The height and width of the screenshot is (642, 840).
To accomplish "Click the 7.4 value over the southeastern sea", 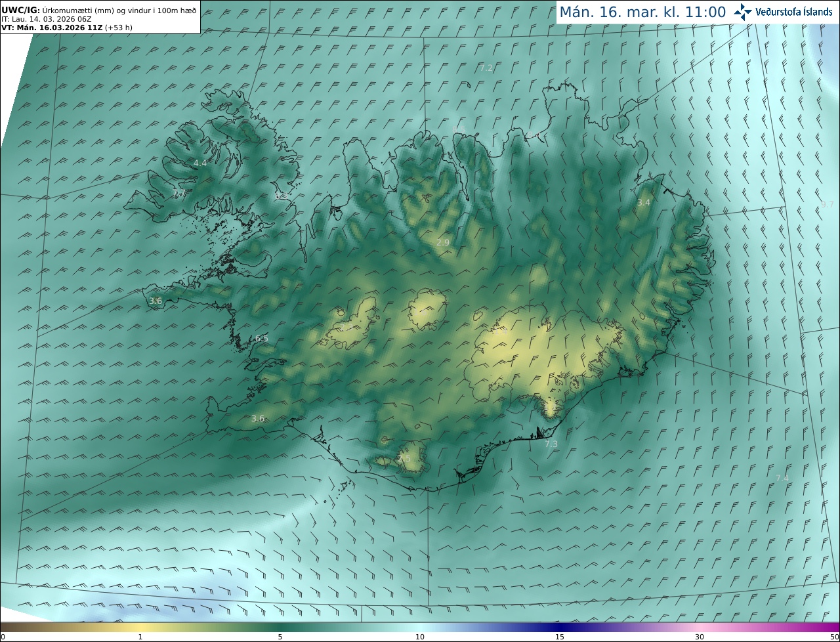I will [782, 478].
